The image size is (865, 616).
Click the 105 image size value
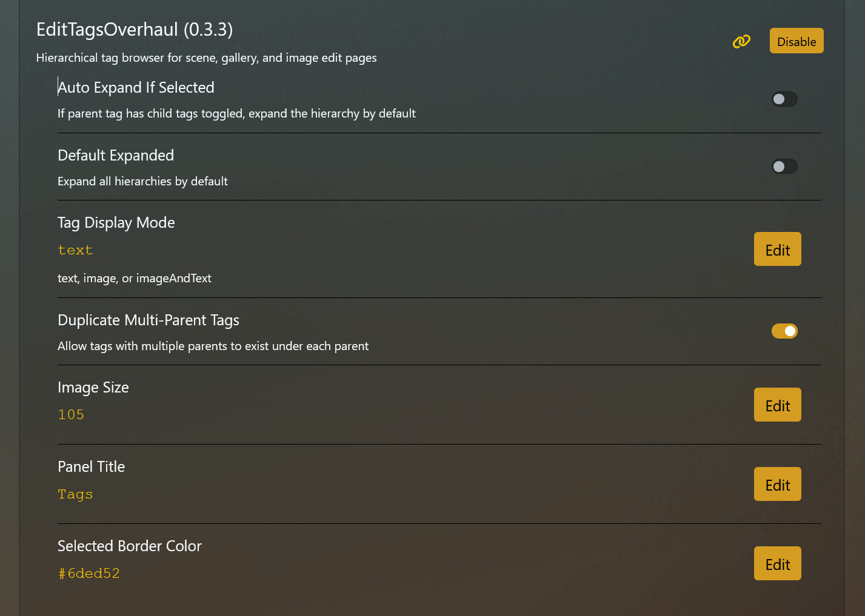click(71, 414)
